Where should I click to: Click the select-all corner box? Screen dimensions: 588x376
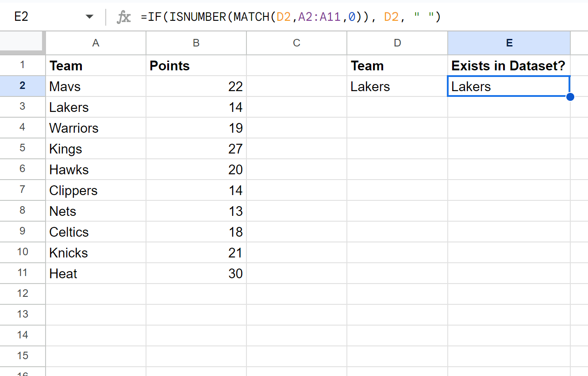[23, 43]
